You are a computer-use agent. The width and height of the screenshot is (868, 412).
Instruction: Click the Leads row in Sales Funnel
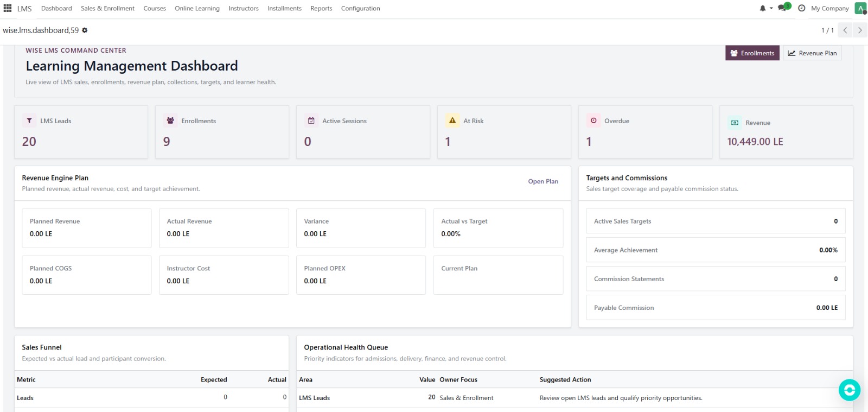click(x=151, y=398)
